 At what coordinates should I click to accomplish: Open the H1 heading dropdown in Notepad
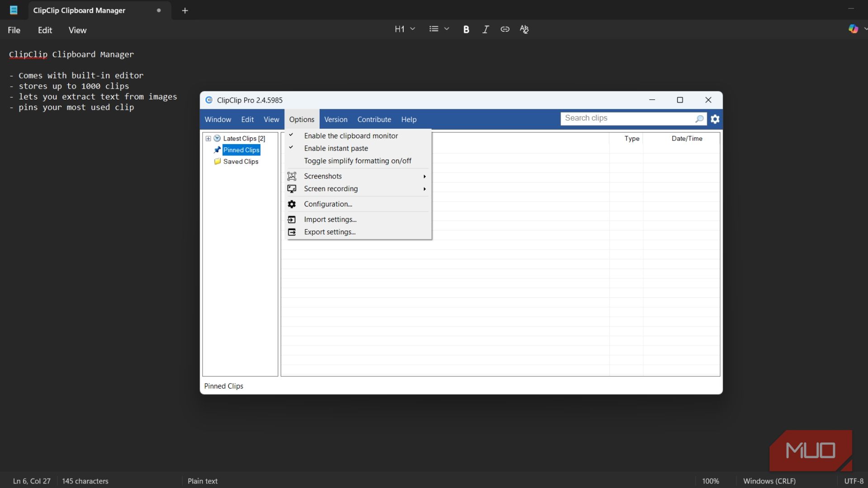pyautogui.click(x=405, y=29)
